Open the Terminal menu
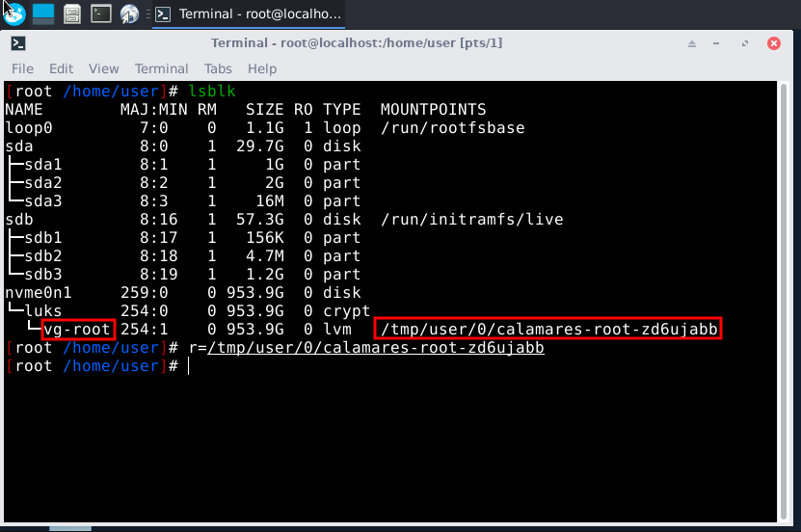 161,68
